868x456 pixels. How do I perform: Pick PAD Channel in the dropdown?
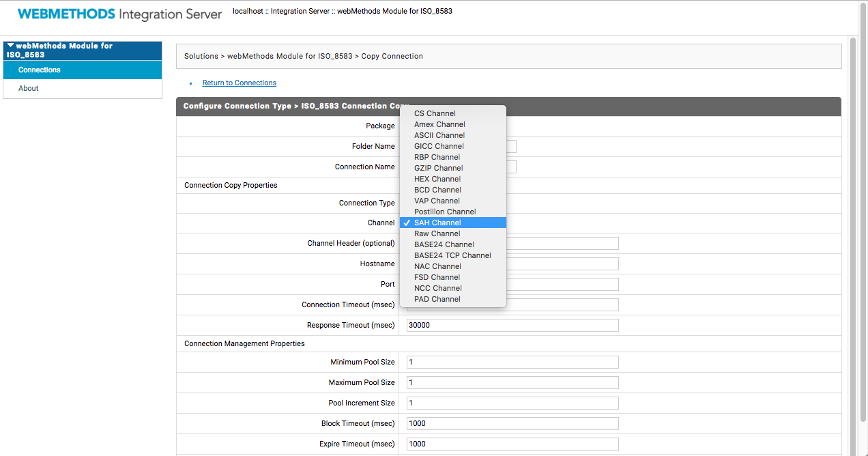tap(453, 299)
